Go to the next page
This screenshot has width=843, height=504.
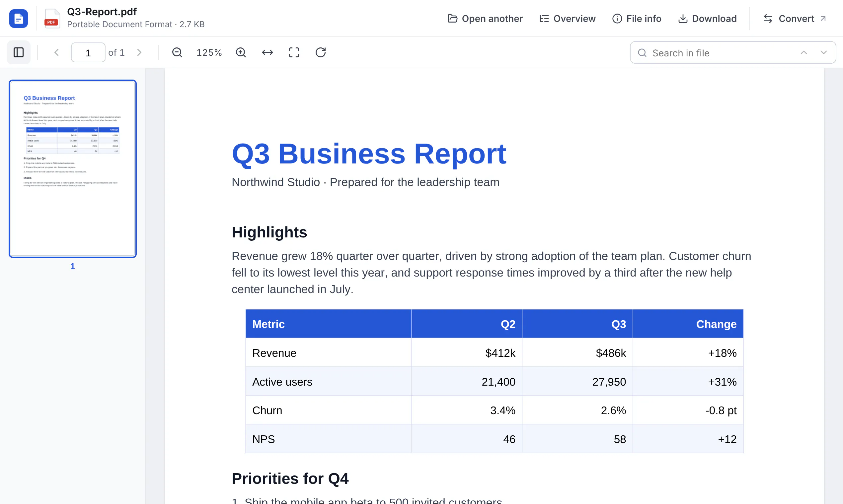click(x=139, y=52)
